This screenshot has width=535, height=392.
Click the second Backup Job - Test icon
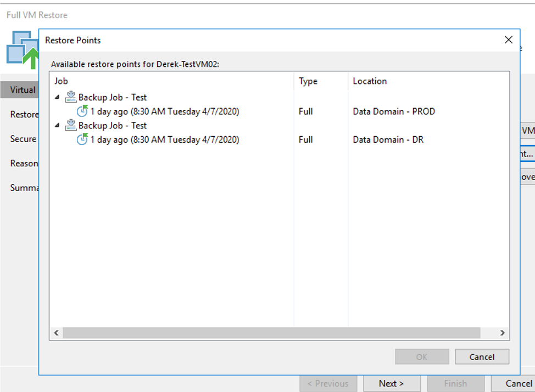(x=71, y=126)
